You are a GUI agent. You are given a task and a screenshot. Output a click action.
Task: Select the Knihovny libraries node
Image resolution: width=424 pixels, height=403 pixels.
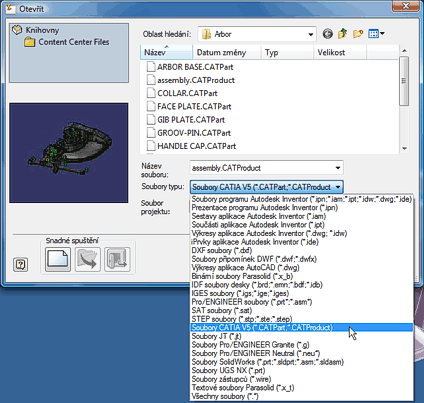coord(36,30)
